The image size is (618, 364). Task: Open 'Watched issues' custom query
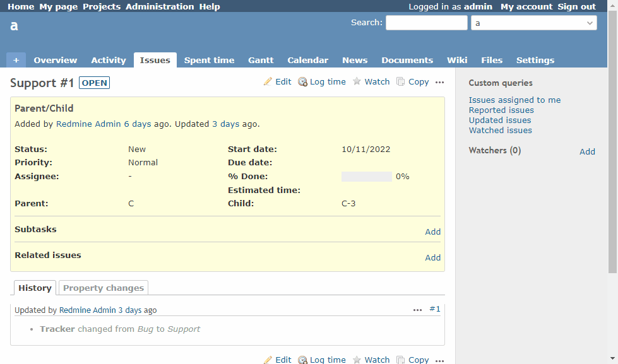pos(501,130)
